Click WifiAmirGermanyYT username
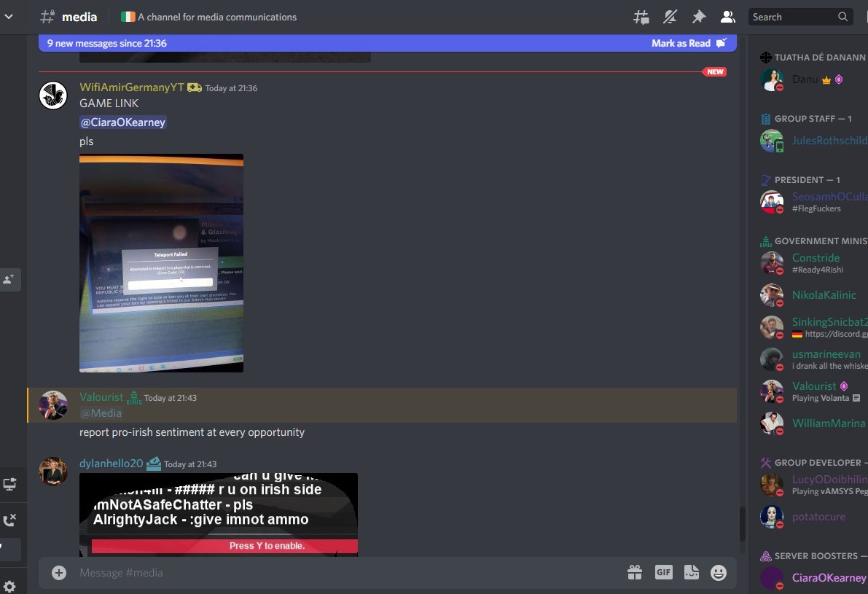The height and width of the screenshot is (594, 868). click(x=131, y=87)
